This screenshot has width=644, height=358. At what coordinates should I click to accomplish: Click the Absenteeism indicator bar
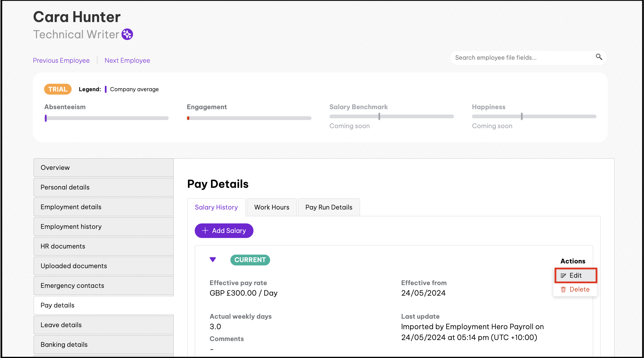coord(107,118)
